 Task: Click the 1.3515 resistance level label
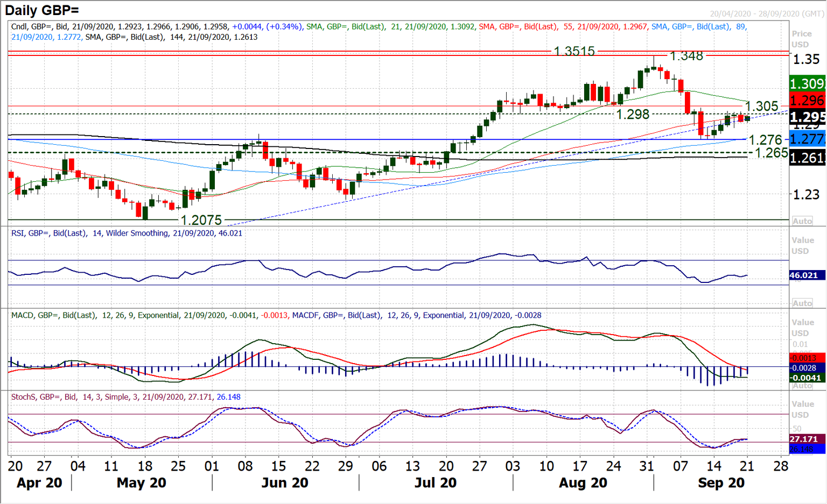[574, 51]
